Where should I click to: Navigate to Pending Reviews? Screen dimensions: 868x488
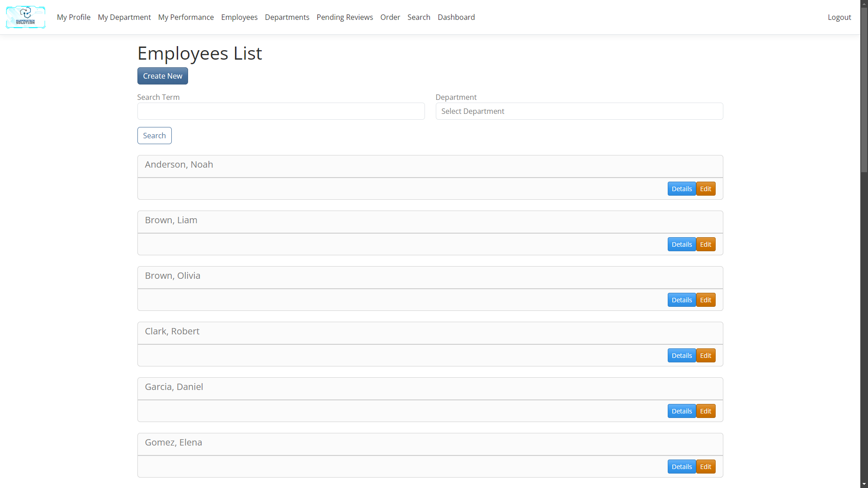pos(344,17)
